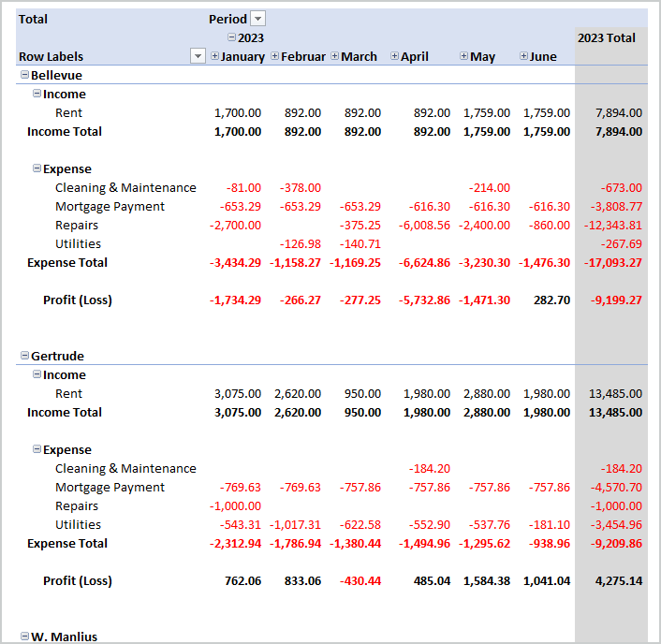Open the Period filter dropdown
Image resolution: width=661 pixels, height=644 pixels.
pos(258,19)
